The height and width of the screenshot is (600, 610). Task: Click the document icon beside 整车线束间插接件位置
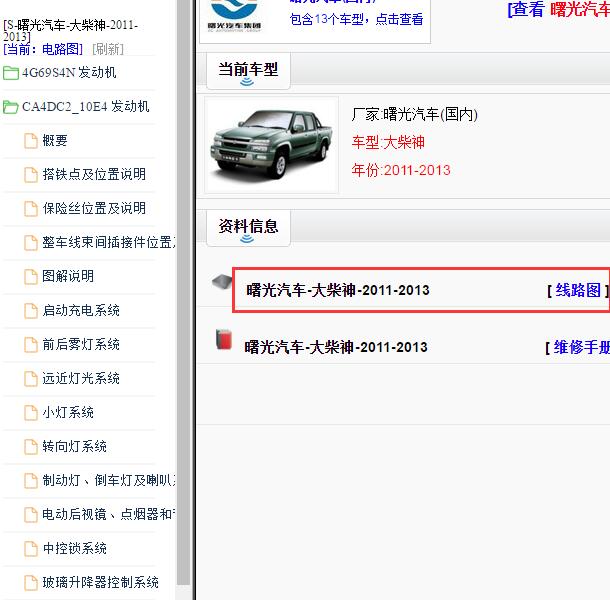point(31,243)
